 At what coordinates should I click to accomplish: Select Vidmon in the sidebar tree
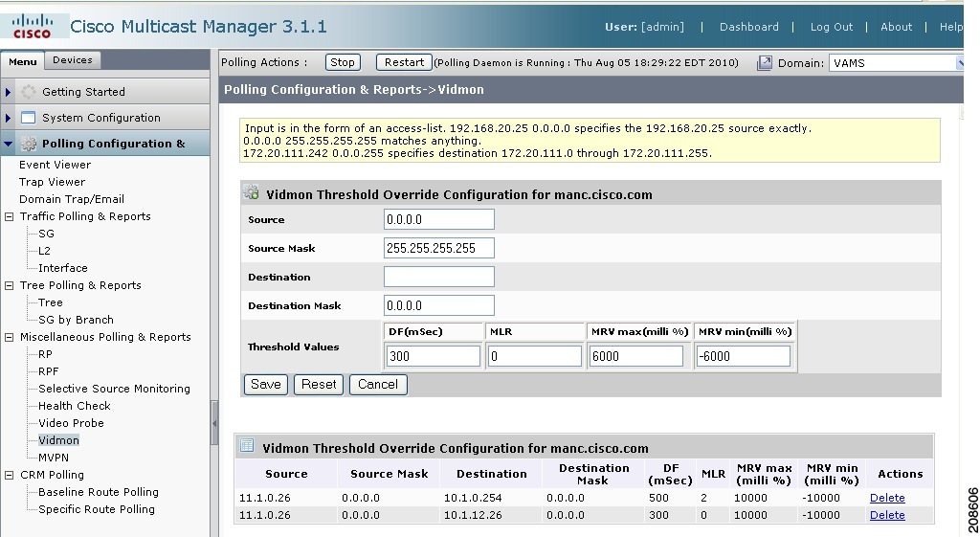[58, 440]
